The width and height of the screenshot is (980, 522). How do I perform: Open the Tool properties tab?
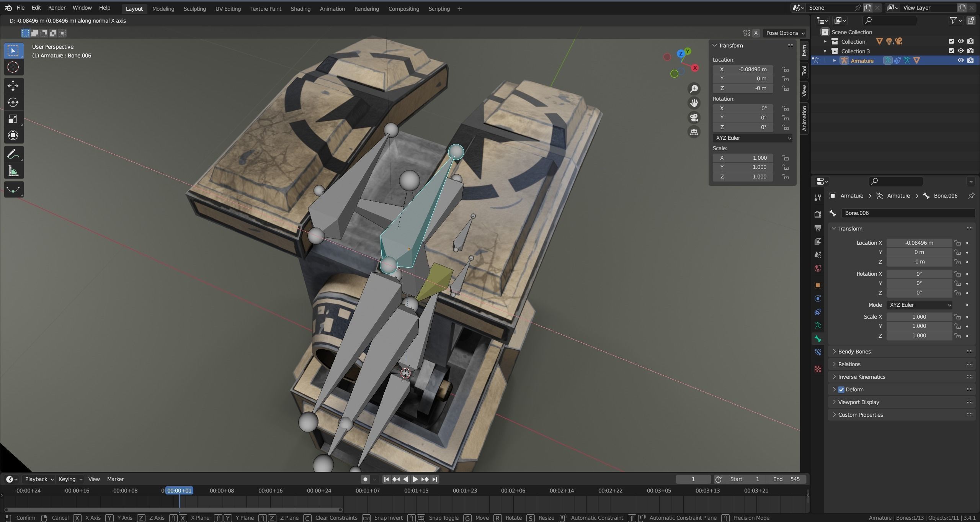818,198
